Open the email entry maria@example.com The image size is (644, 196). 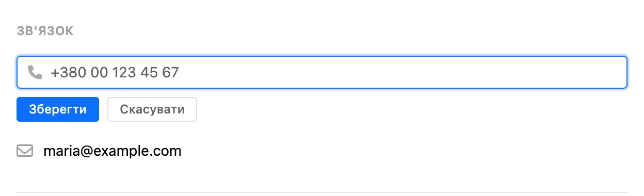112,151
